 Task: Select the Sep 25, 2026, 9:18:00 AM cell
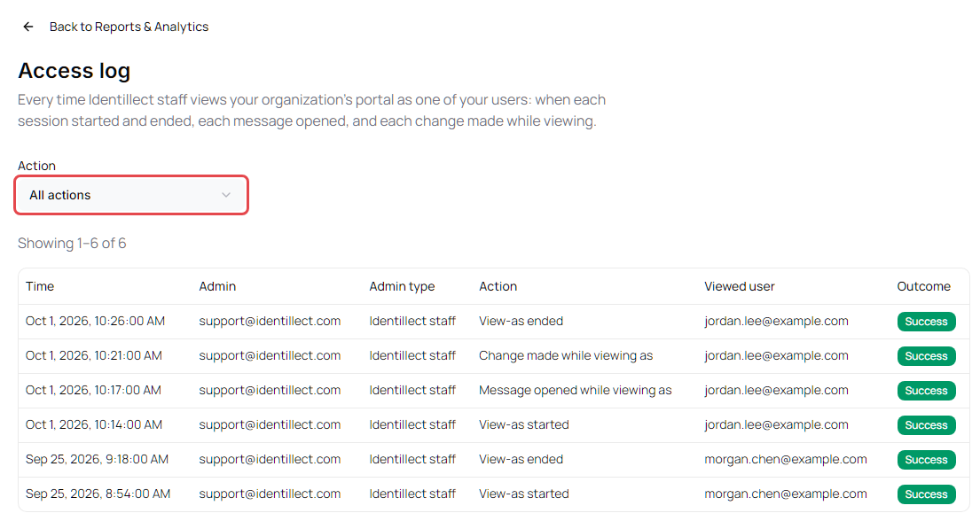tap(97, 459)
